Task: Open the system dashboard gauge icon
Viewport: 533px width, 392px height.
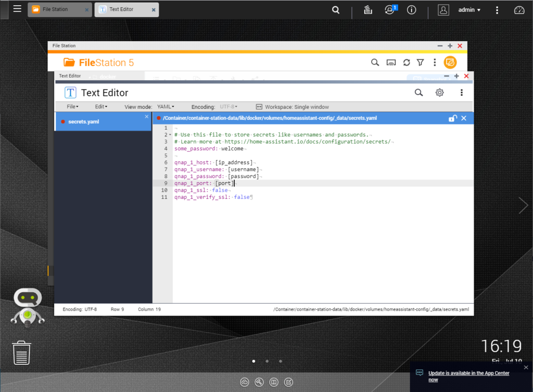Action: click(x=519, y=10)
